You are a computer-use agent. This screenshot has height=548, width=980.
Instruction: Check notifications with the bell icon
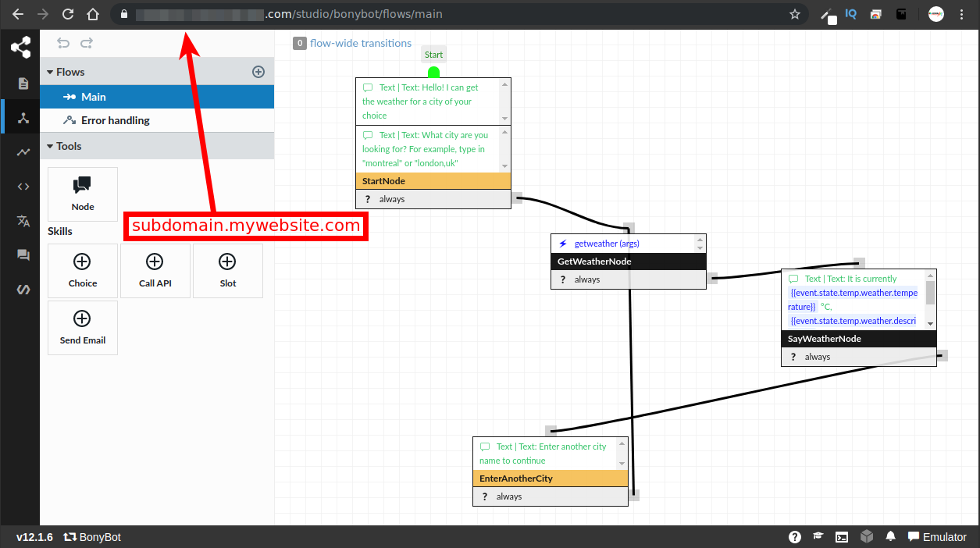tap(890, 536)
